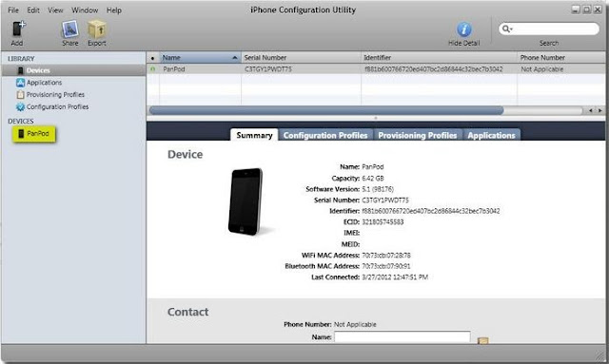
Task: Switch to the Applications tab
Action: tap(491, 135)
